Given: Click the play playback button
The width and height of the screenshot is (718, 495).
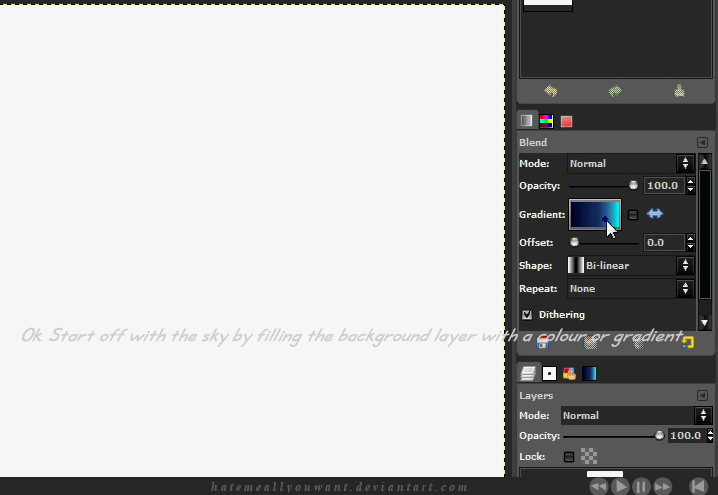Looking at the screenshot, I should tap(620, 486).
